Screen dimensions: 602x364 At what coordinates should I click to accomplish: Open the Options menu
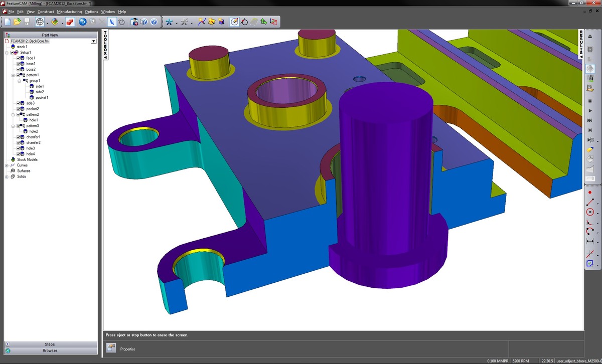(91, 12)
